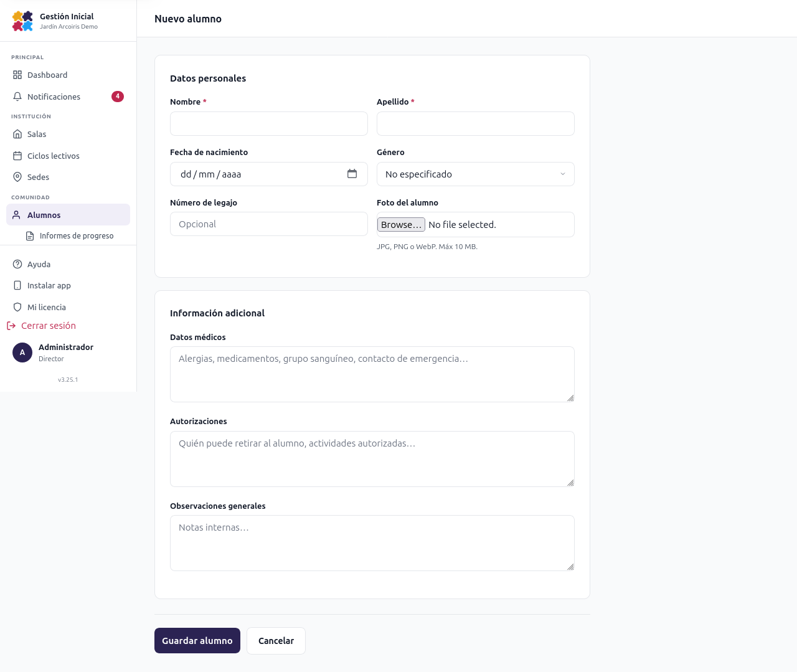797x672 pixels.
Task: Click the Alumnos person icon
Action: pos(17,215)
